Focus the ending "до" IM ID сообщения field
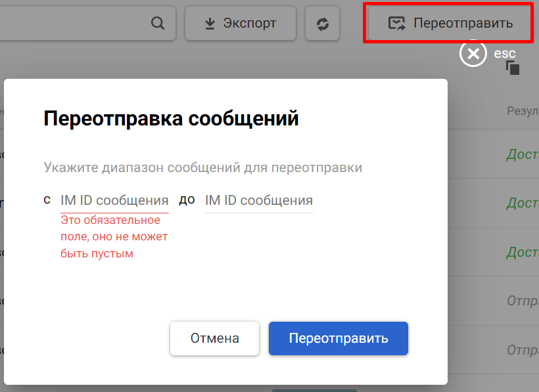This screenshot has height=392, width=539. [x=259, y=200]
